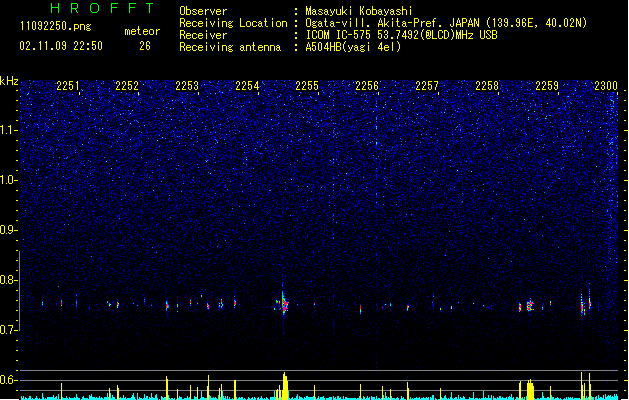This screenshot has width=629, height=400.
Task: Click the meteor label
Action: pos(142,31)
